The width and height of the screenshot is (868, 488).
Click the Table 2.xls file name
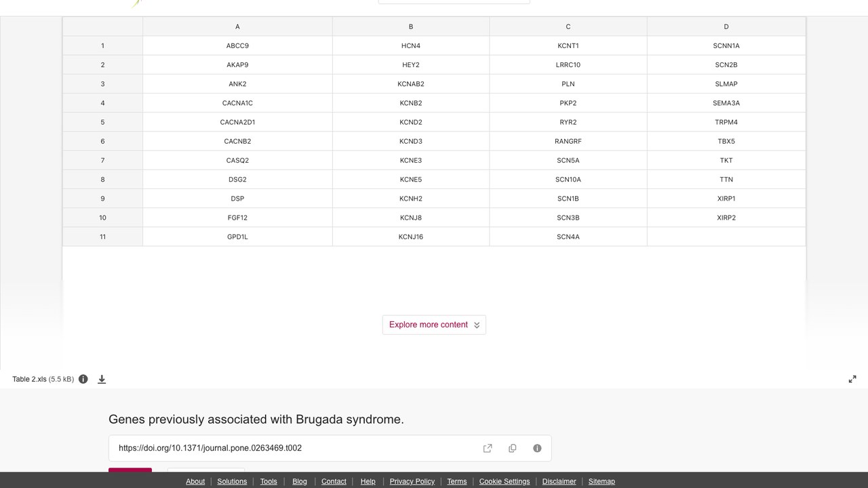click(x=30, y=379)
